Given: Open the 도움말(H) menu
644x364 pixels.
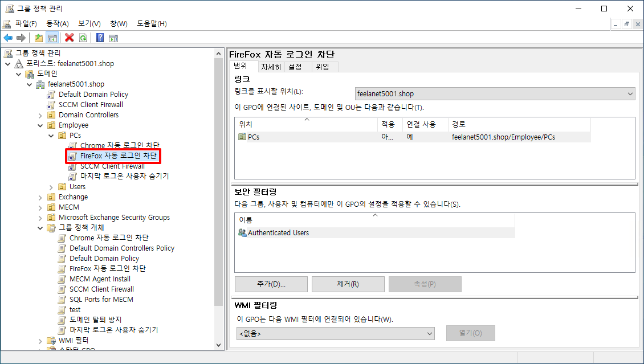Looking at the screenshot, I should (x=152, y=23).
